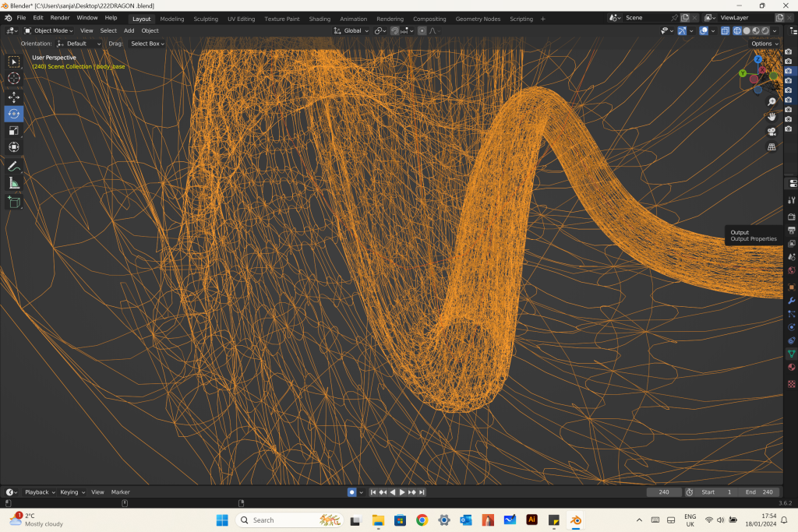Pick the Scale tool
This screenshot has height=532, width=798.
[x=14, y=131]
